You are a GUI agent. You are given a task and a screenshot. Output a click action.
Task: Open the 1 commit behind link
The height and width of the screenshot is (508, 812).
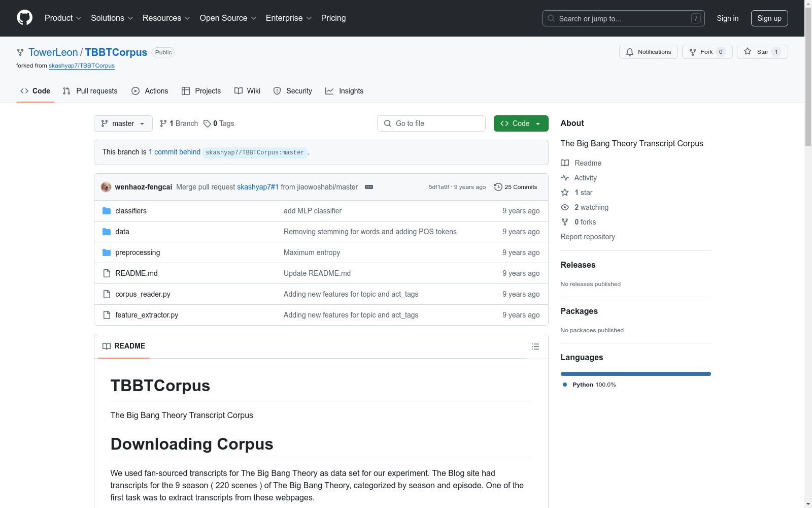175,152
